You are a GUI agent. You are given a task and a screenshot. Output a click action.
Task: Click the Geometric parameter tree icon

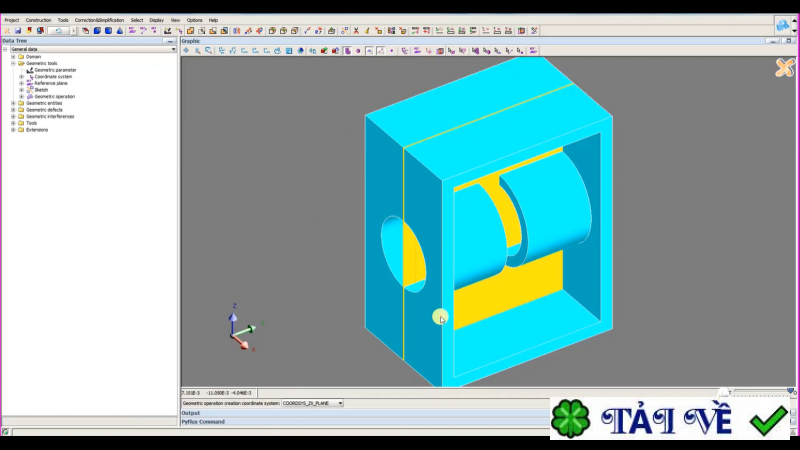coord(30,70)
